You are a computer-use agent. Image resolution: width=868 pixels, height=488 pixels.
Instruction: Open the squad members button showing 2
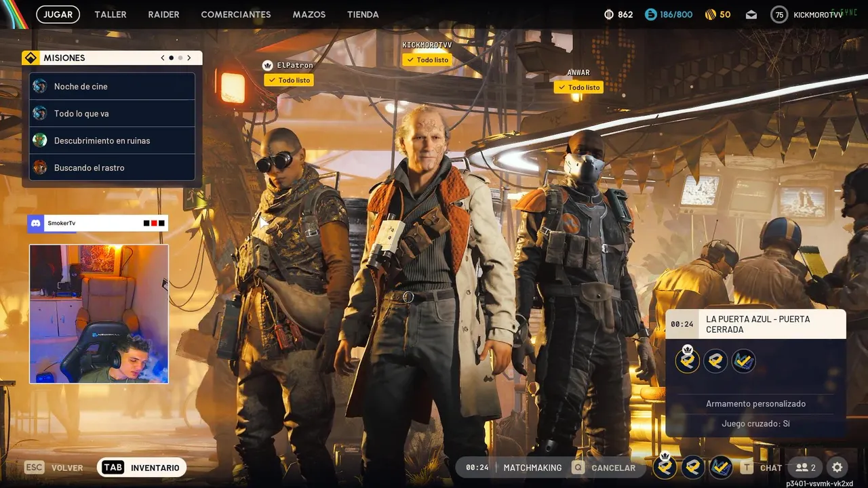[806, 468]
